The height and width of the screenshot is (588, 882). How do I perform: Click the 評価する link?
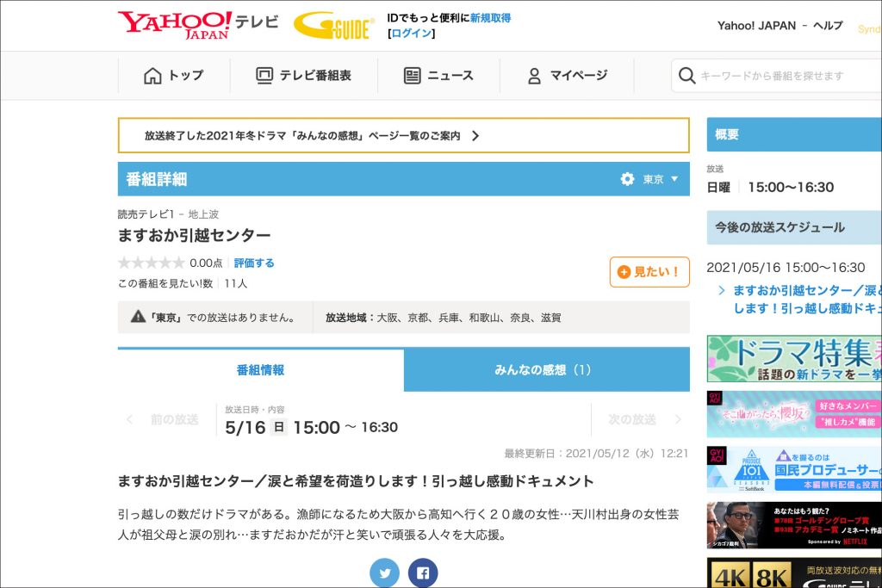pos(254,263)
